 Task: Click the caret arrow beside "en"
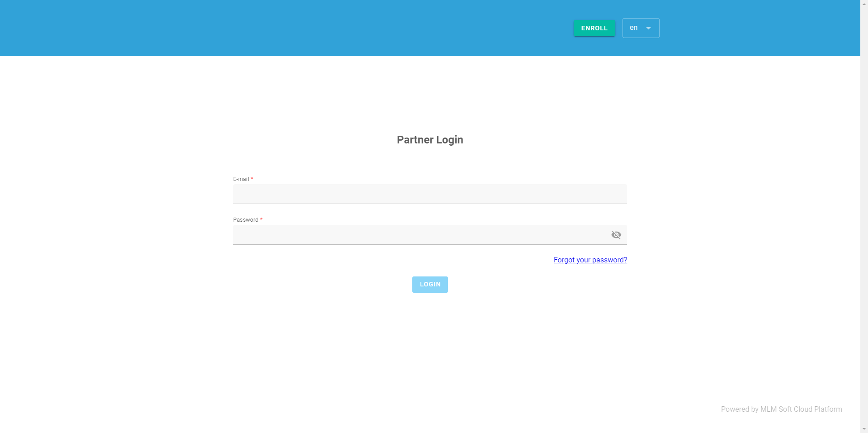(648, 28)
